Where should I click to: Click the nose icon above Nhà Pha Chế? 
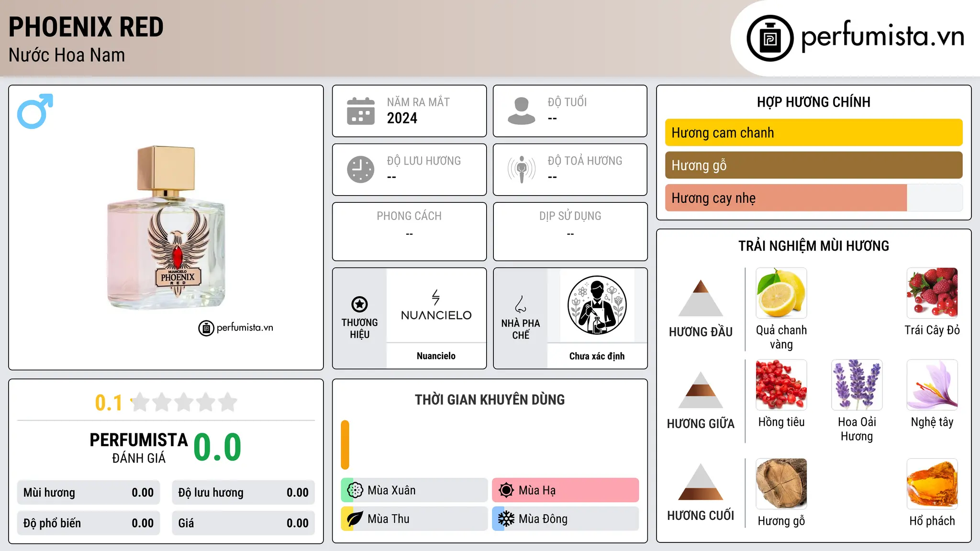[x=521, y=304]
